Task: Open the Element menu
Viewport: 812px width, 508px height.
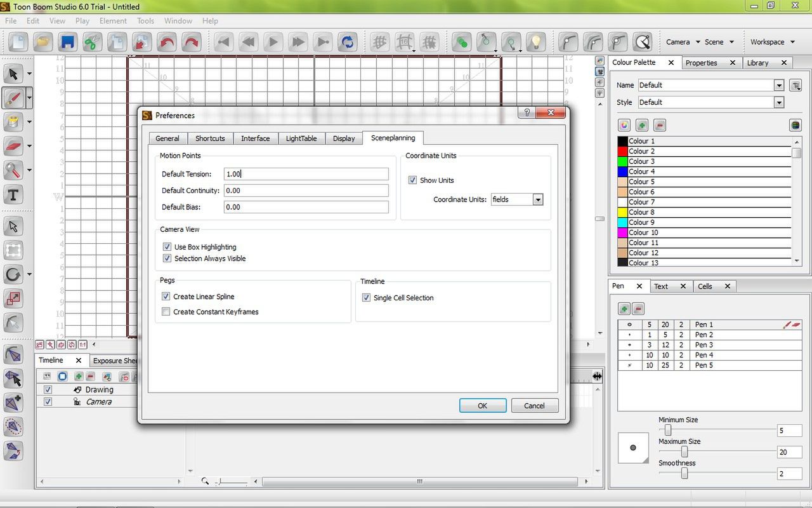Action: [113, 21]
